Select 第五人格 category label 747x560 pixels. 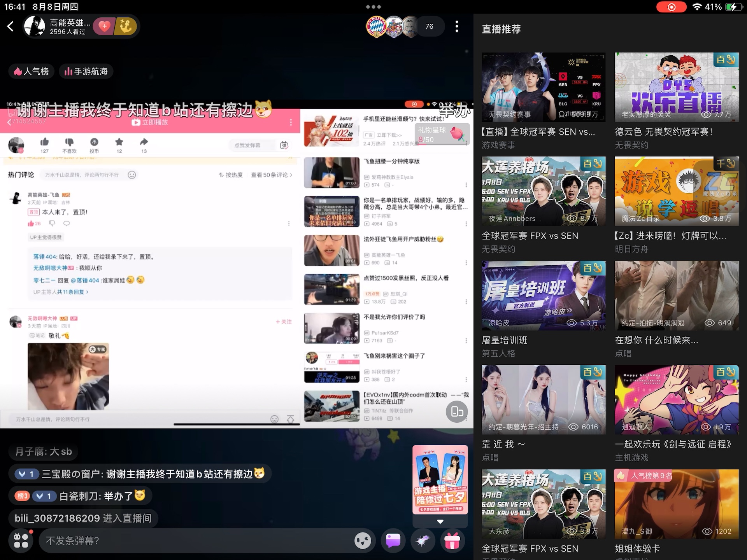(498, 353)
